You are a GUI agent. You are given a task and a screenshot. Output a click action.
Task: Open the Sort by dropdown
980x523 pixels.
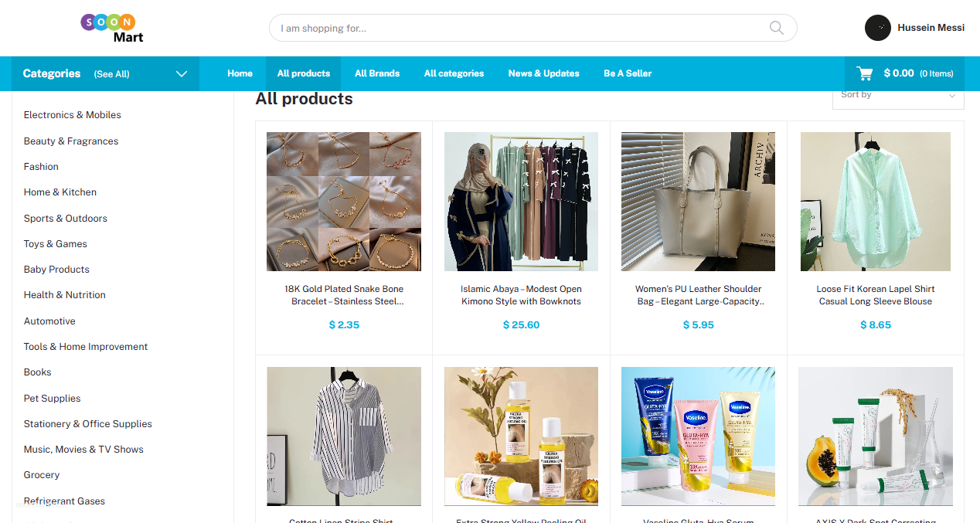[898, 96]
